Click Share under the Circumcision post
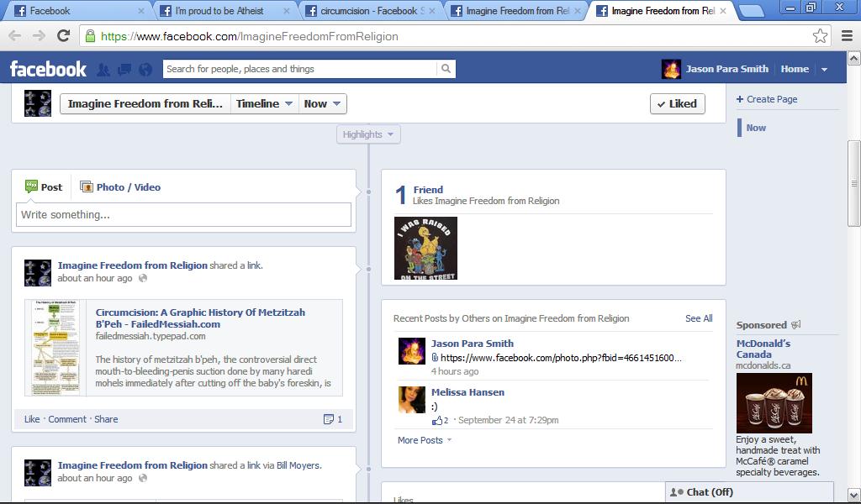This screenshot has width=861, height=504. 106,419
